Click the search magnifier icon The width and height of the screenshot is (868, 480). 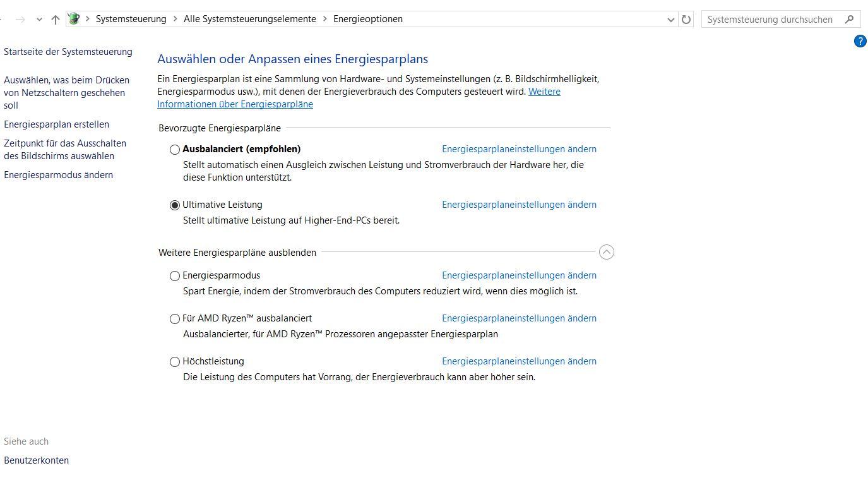(x=849, y=19)
